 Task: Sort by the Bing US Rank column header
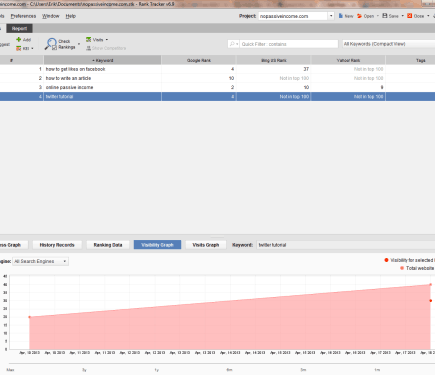point(273,60)
